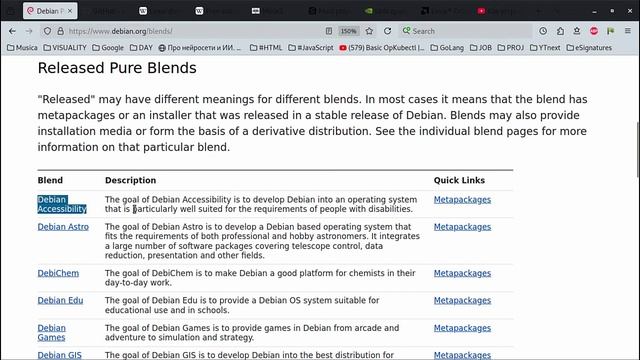Click the 'Quick Links' column header
Viewport: 640px width, 360px height.
(459, 180)
